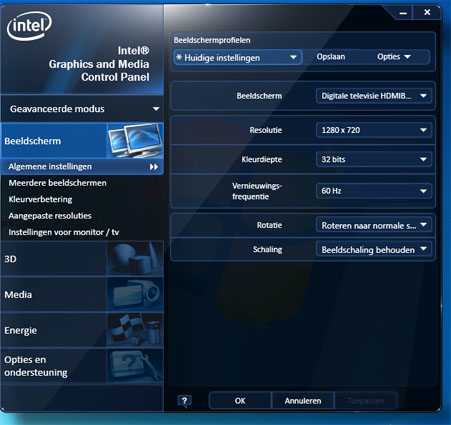451x425 pixels.
Task: Switch to the 3D section
Action: [82, 259]
